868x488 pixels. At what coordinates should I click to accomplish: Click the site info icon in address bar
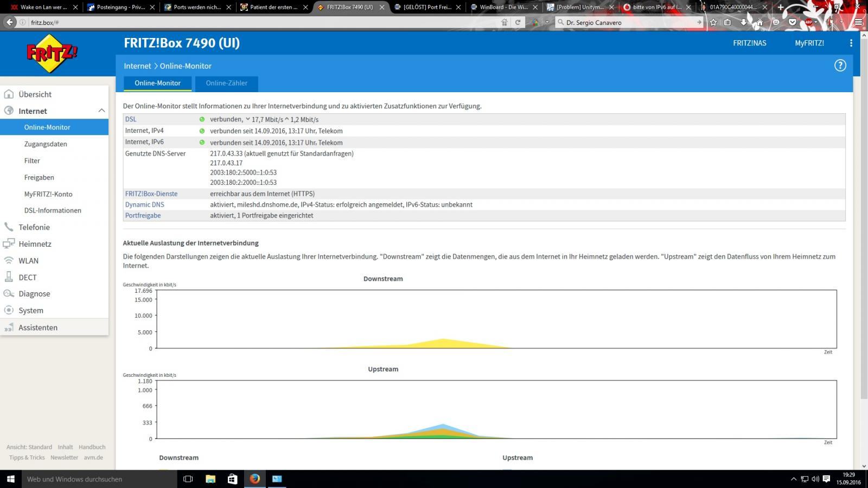(x=23, y=22)
